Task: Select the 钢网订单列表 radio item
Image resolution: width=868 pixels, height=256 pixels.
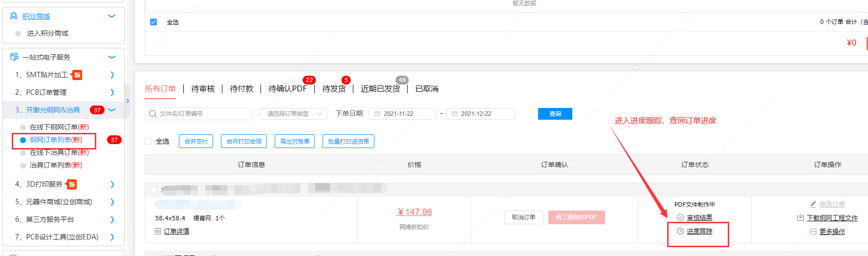Action: [x=23, y=140]
